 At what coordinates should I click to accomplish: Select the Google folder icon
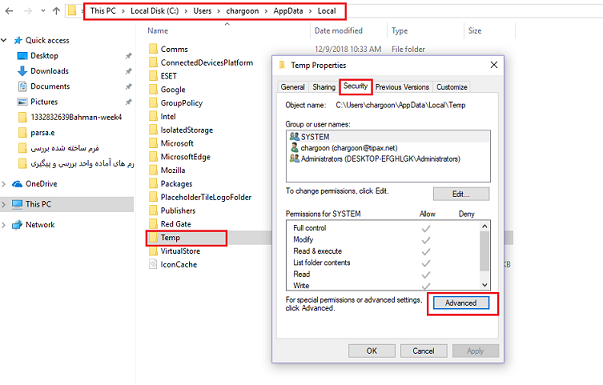pyautogui.click(x=153, y=89)
